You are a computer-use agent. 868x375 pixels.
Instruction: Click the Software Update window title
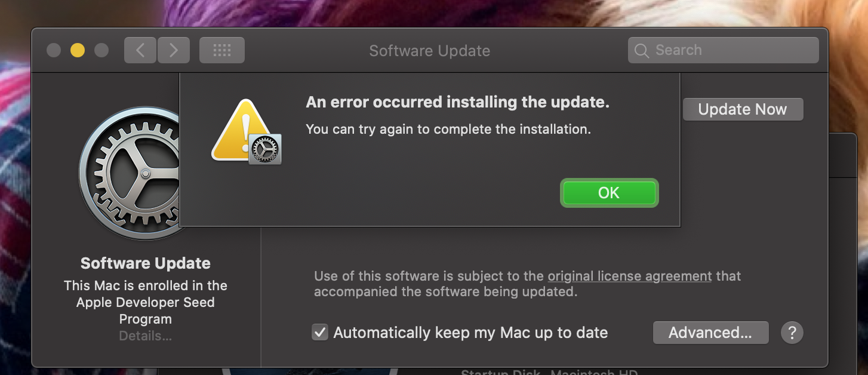[x=430, y=51]
